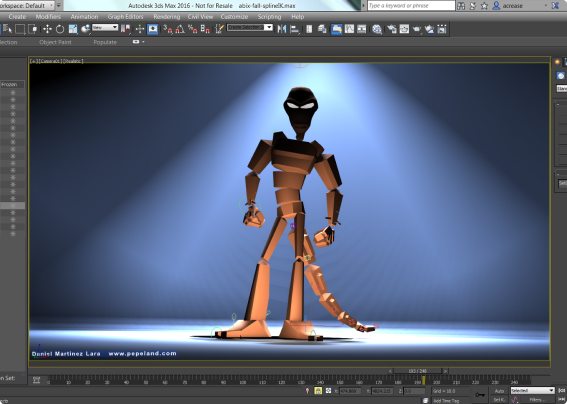
Task: Activate the Select and Rotate tool
Action: coord(60,29)
